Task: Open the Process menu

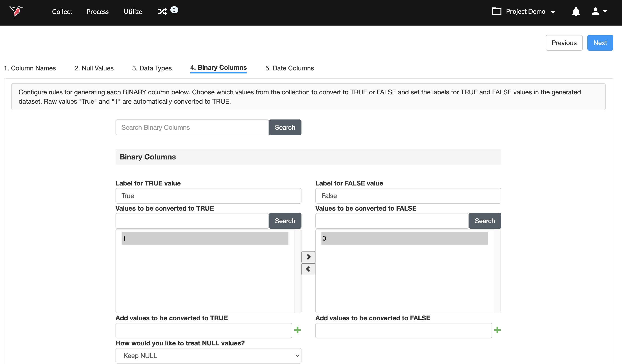Action: point(97,12)
